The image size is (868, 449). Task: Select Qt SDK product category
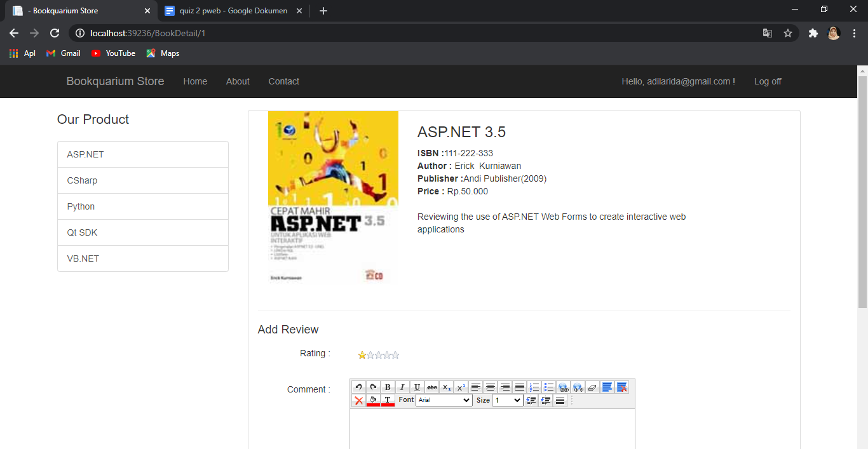pos(143,232)
